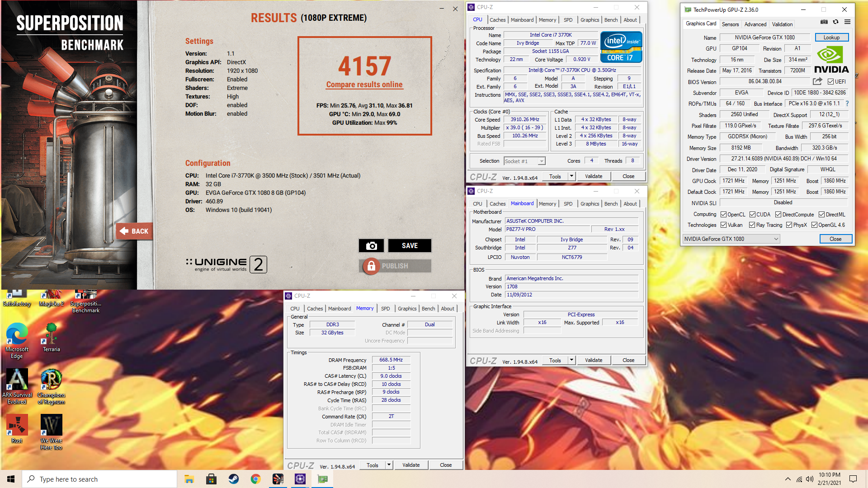Open Steam from the taskbar
Viewport: 868px width, 488px height.
[233, 479]
